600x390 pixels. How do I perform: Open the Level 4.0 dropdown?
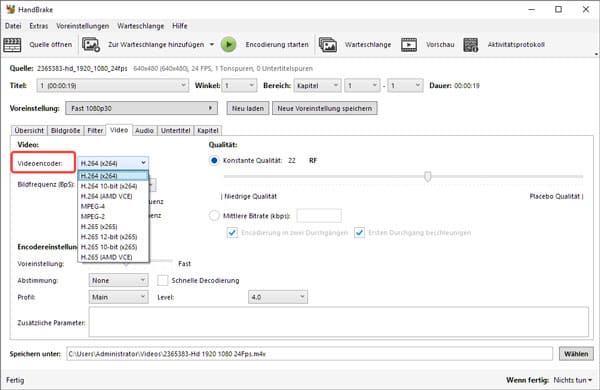click(278, 297)
